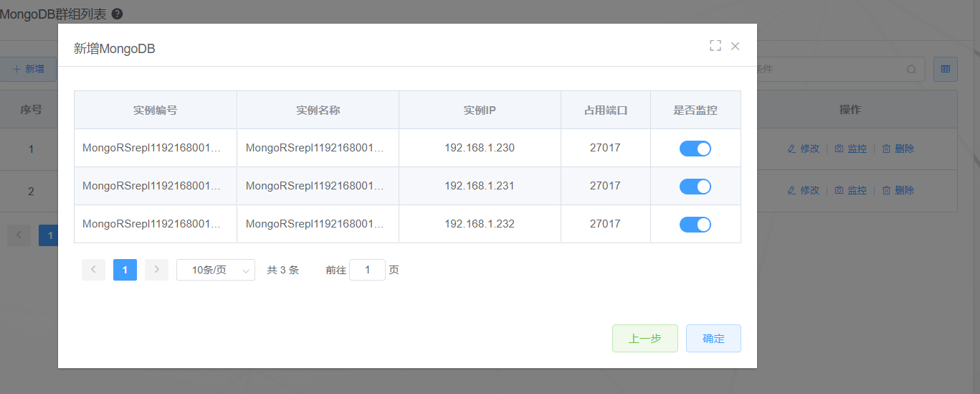Click the 上一步 button
980x394 pixels.
[x=645, y=339]
